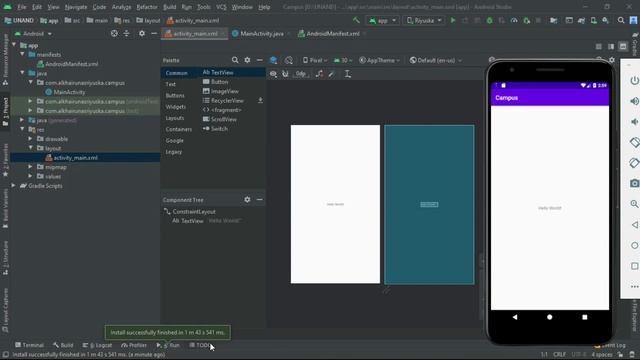The height and width of the screenshot is (360, 640).
Task: Open the Terminal tool window
Action: point(29,345)
